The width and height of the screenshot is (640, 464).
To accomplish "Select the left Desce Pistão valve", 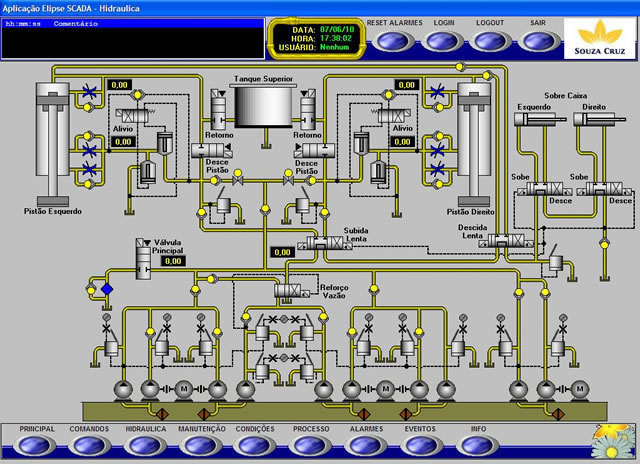I will tap(212, 150).
